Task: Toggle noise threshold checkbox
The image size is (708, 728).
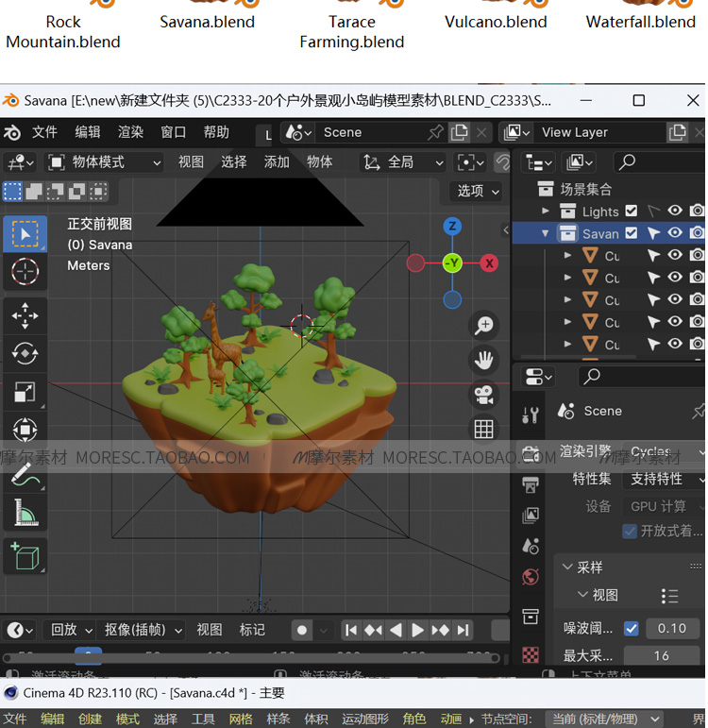Action: coord(631,629)
